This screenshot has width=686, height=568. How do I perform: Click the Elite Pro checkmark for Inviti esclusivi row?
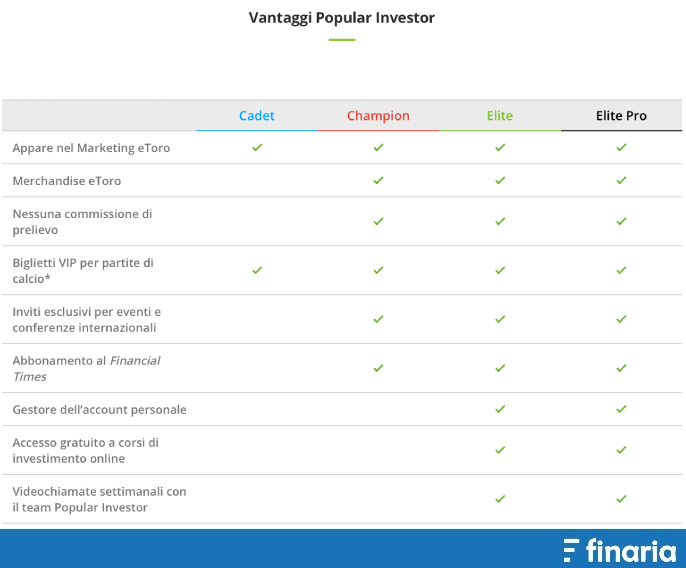(x=621, y=319)
